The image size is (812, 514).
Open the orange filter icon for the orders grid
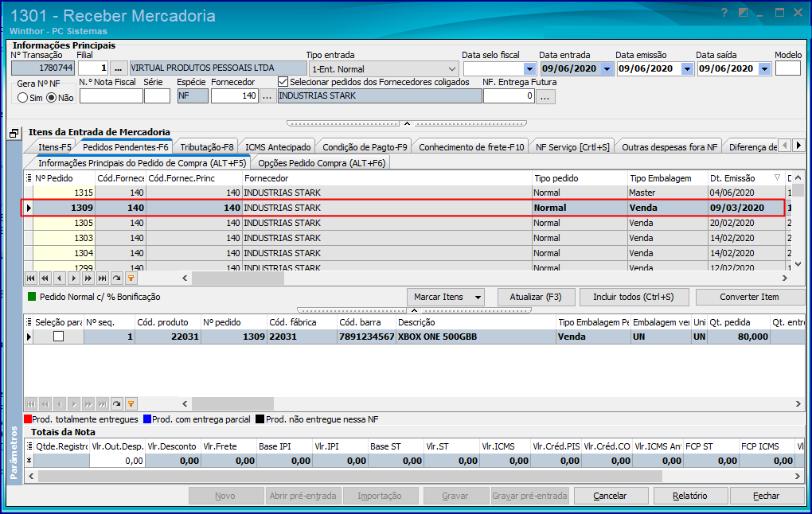click(x=131, y=278)
